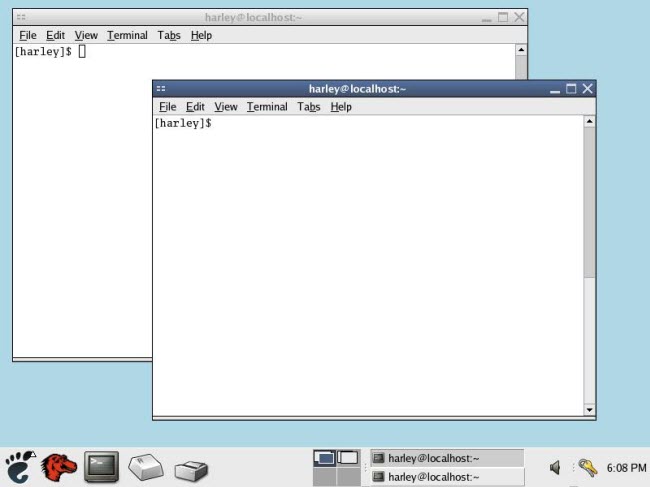Click the [harley]$ prompt in background terminal
The height and width of the screenshot is (487, 650).
tap(43, 52)
